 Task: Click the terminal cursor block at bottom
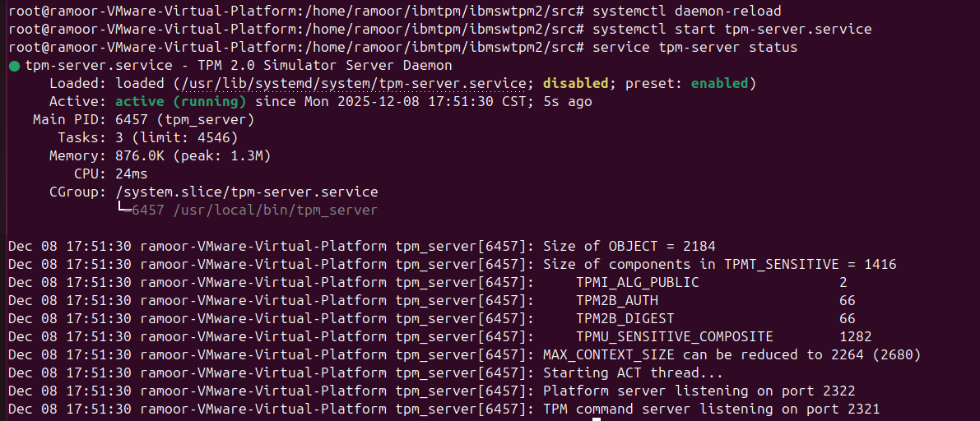tap(597, 419)
